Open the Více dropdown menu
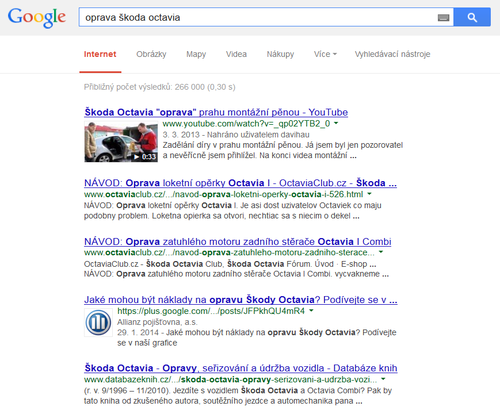Screen dimensions: 500x418 (325, 54)
